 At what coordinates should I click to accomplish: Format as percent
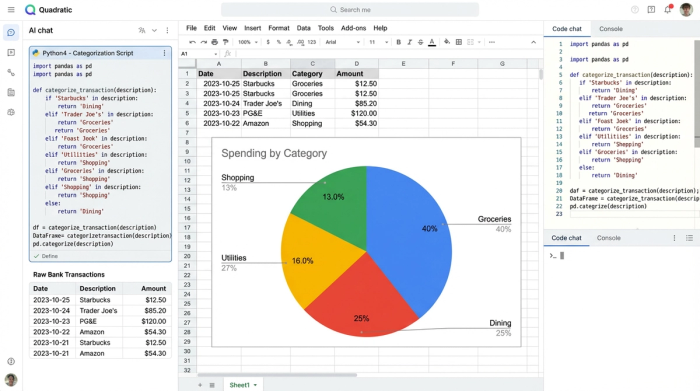point(279,42)
